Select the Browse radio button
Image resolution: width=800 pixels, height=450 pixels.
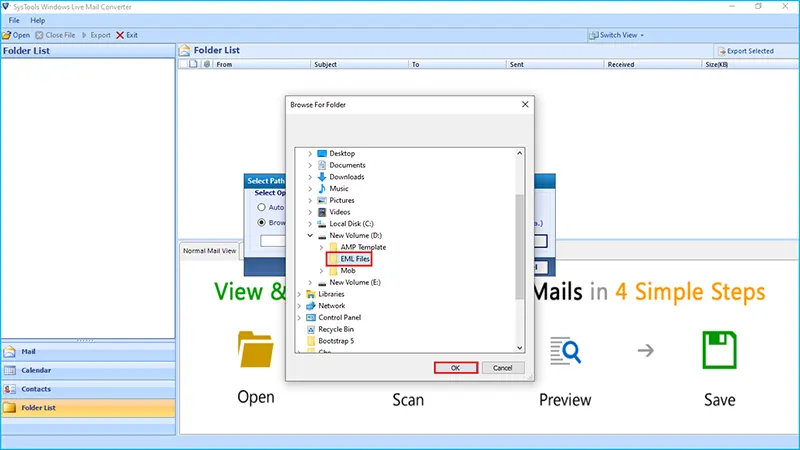pyautogui.click(x=261, y=222)
